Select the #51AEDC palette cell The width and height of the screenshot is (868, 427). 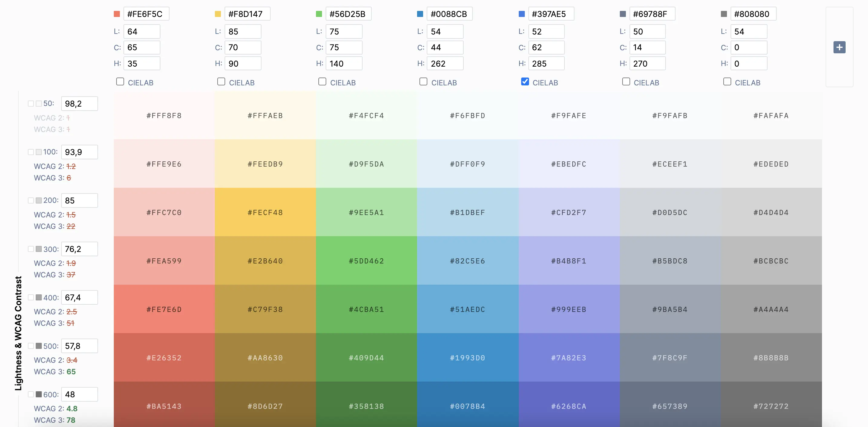[x=468, y=309]
